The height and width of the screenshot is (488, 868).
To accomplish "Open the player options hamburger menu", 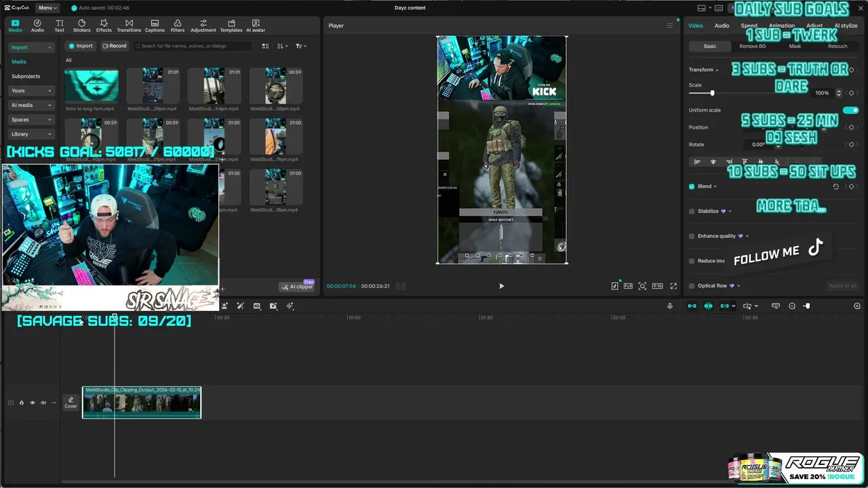I will point(670,26).
